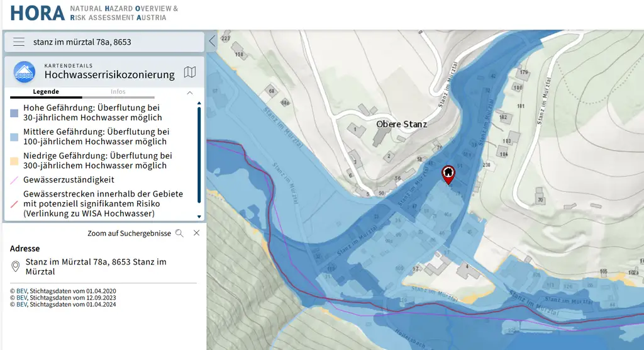Viewport: 644px width, 350px height.
Task: Click Obere Stanz label on map
Action: click(402, 124)
